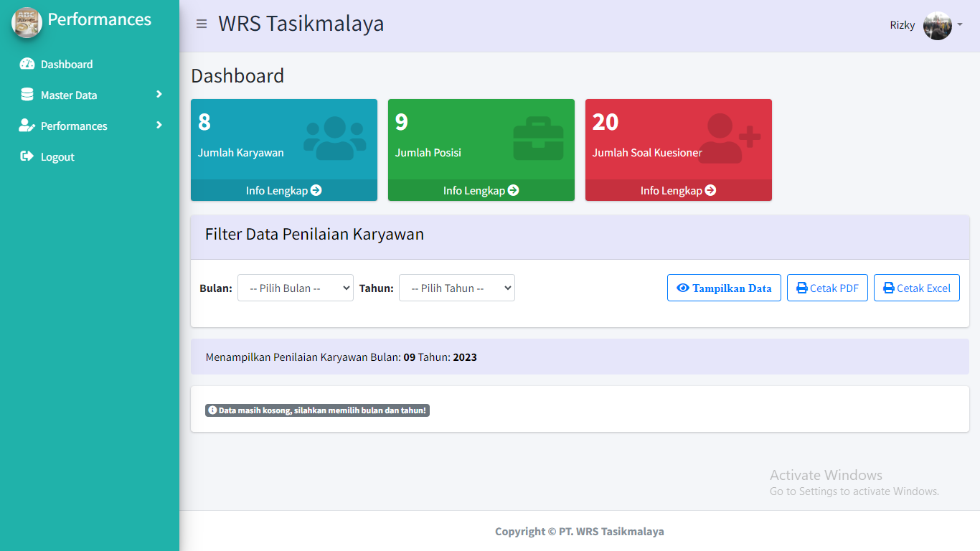Open the Pilih Tahun dropdown
Screen dimensions: 980x551
pos(456,288)
